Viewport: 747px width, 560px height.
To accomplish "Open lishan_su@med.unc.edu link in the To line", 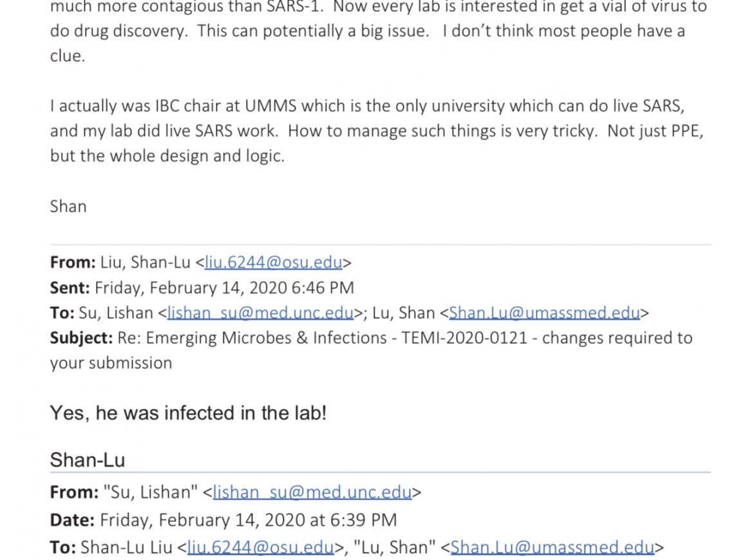I will [260, 313].
